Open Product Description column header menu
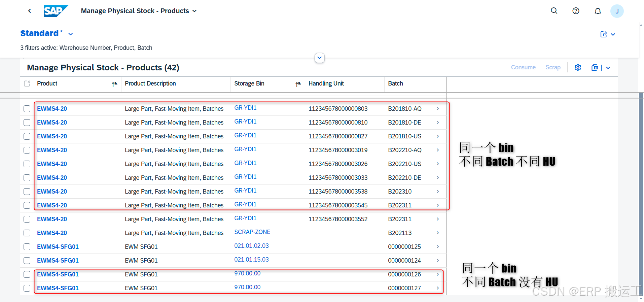This screenshot has height=302, width=644. [x=150, y=83]
